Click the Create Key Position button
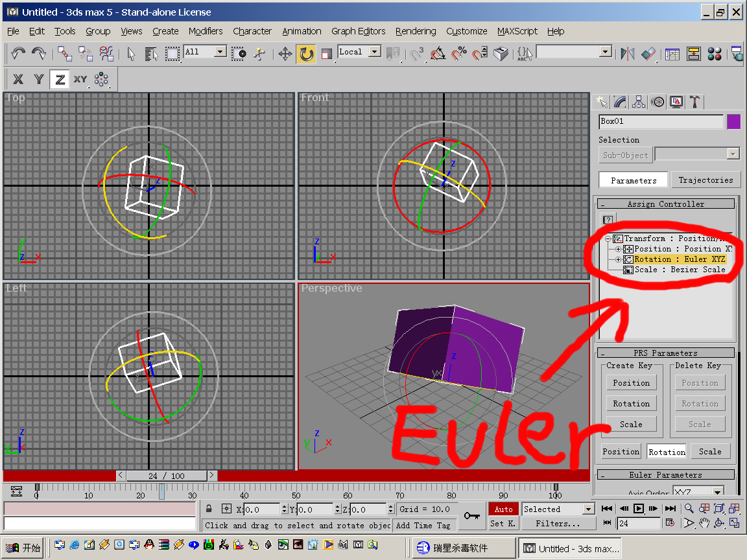This screenshot has height=560, width=747. 631,383
